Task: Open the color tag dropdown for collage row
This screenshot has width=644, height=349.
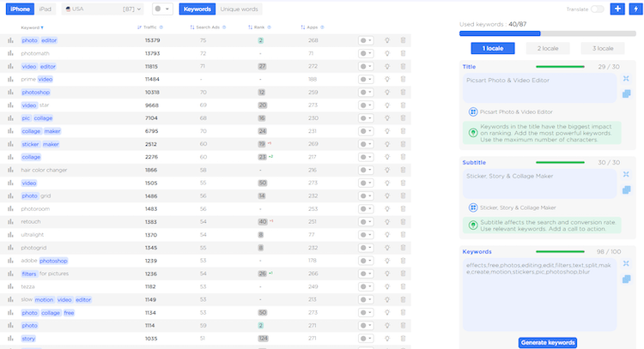Action: [366, 157]
